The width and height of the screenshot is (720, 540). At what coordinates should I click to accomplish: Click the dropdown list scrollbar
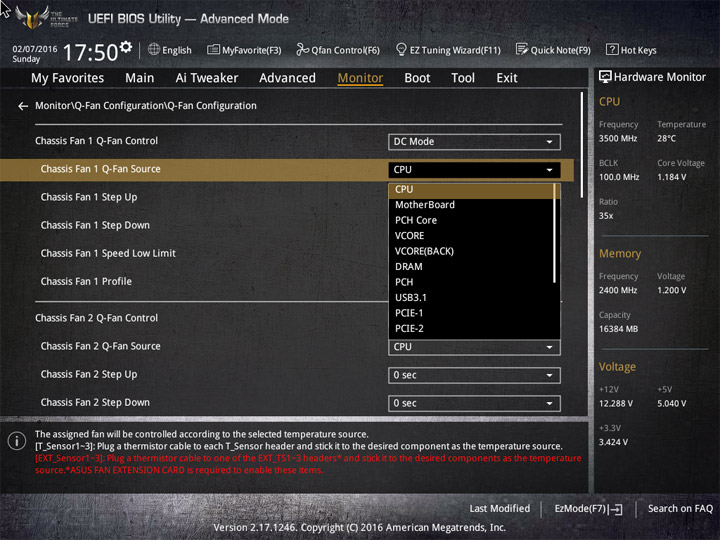pos(555,233)
